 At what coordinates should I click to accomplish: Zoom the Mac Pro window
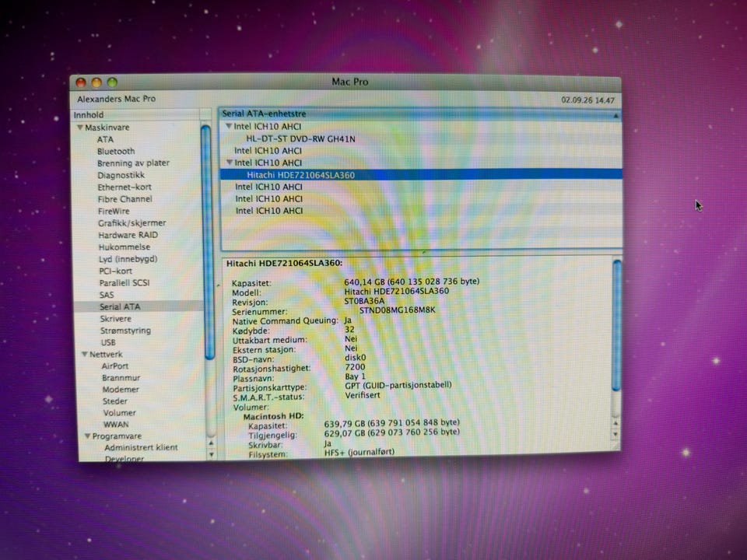click(x=112, y=83)
